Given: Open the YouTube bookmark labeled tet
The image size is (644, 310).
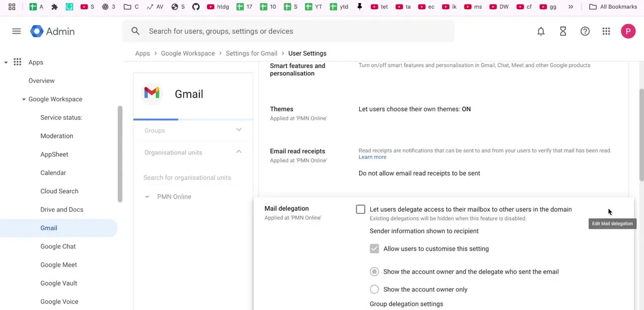Looking at the screenshot, I should [x=379, y=7].
